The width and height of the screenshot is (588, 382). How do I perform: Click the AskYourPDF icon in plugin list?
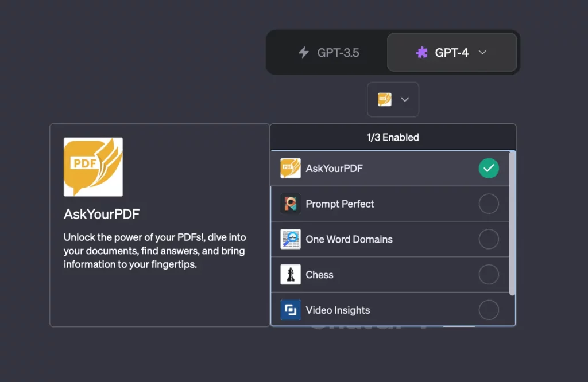[x=290, y=168]
